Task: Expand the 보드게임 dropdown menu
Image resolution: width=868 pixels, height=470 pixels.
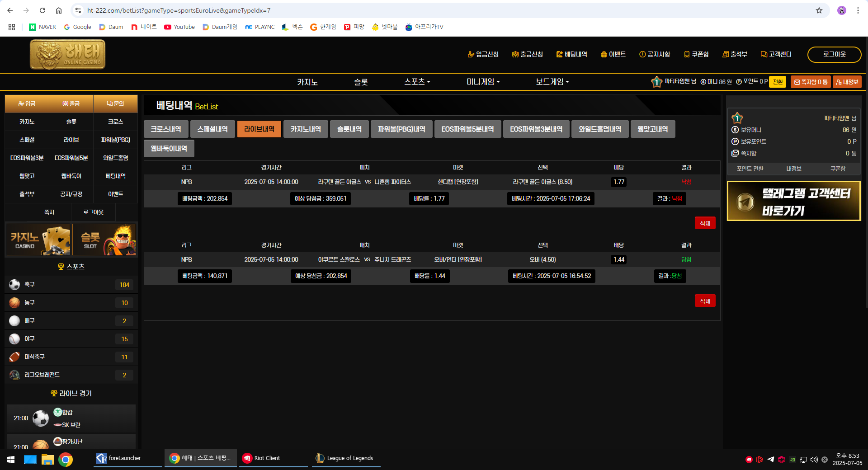Action: [x=552, y=82]
